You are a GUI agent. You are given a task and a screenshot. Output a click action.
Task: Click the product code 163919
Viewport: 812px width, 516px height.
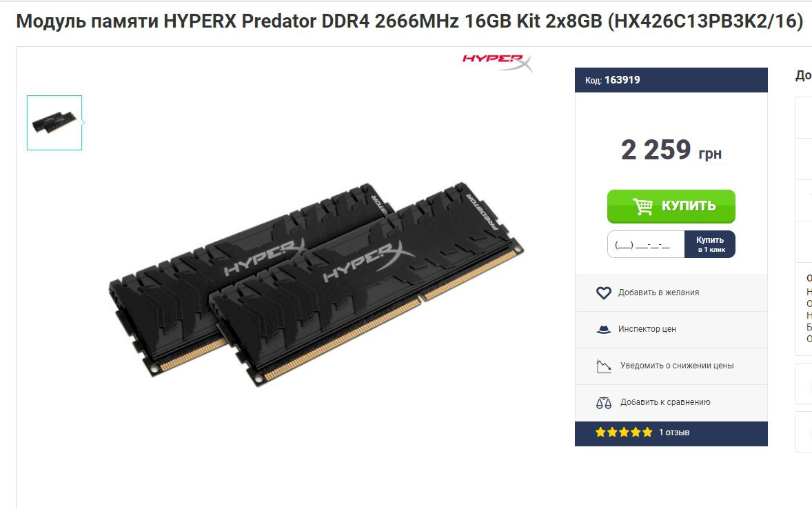622,80
